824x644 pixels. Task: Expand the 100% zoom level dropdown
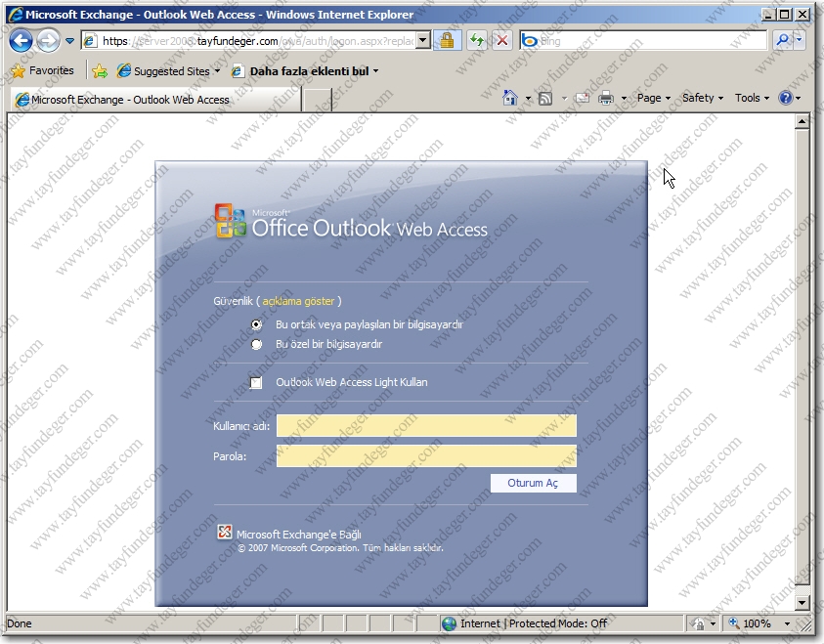787,624
